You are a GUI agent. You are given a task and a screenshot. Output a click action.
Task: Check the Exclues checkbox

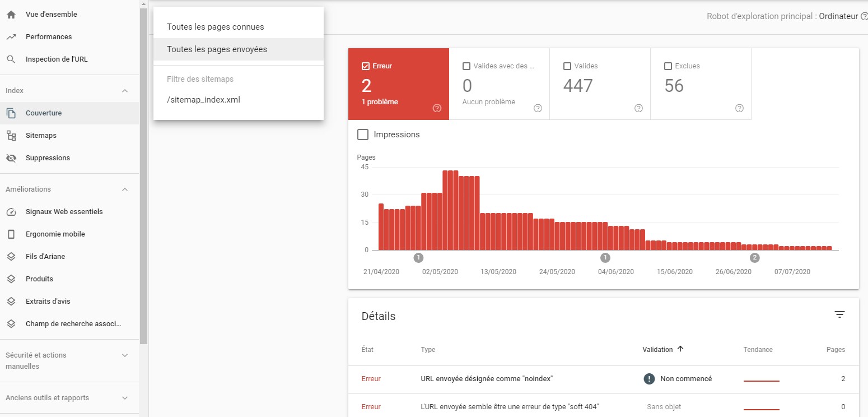[x=668, y=66]
